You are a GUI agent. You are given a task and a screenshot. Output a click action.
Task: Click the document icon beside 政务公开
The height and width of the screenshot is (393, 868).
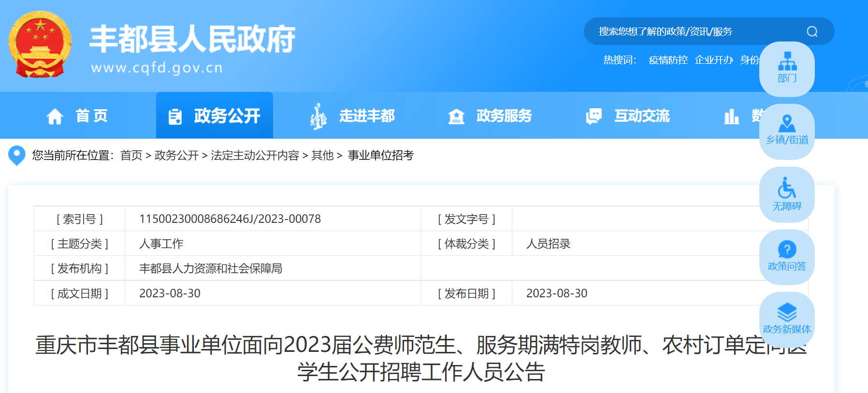[x=175, y=116]
